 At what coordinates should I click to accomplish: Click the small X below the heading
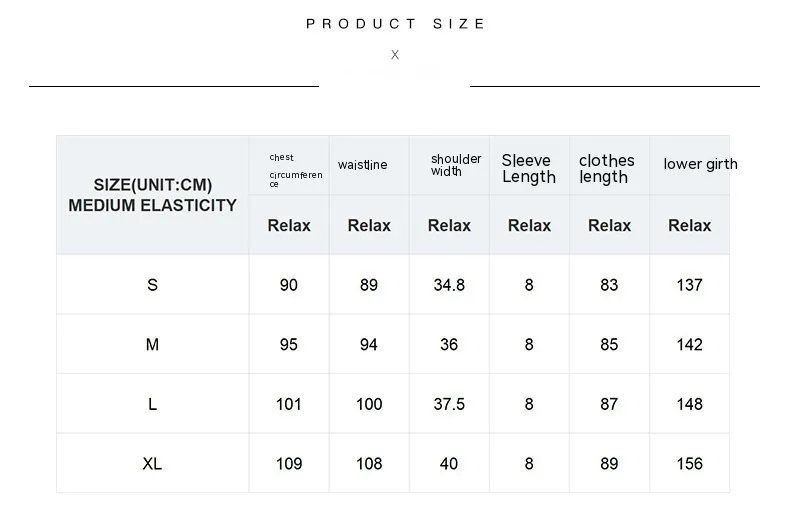point(395,55)
